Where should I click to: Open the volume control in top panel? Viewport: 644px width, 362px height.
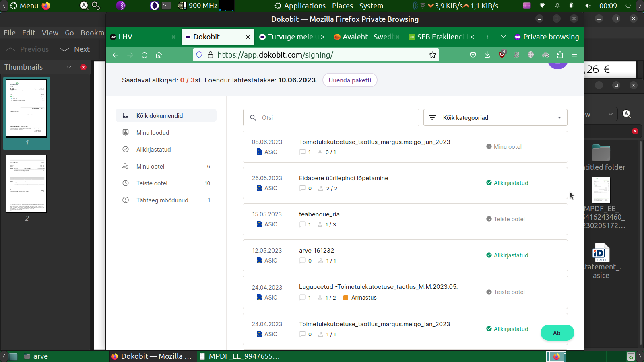[x=588, y=6]
